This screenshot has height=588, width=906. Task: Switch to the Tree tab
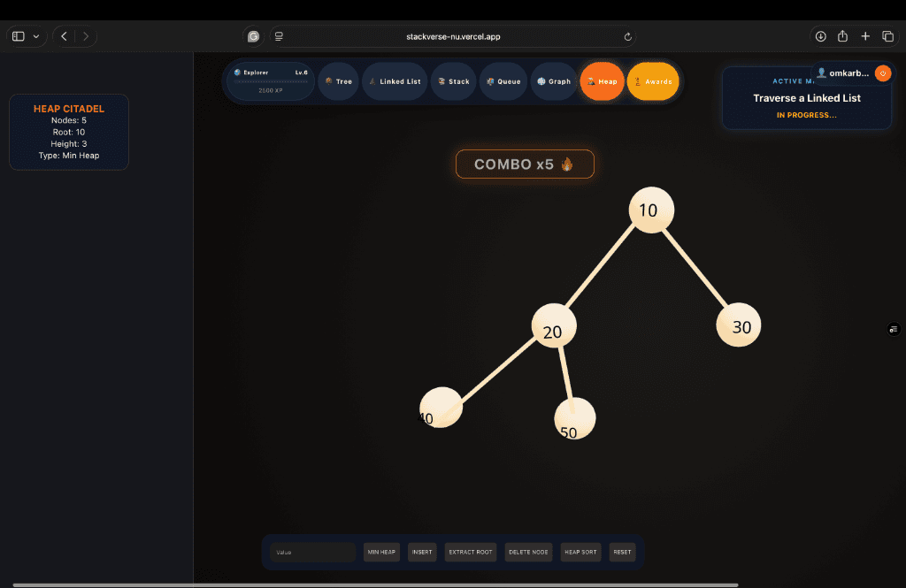coord(339,81)
